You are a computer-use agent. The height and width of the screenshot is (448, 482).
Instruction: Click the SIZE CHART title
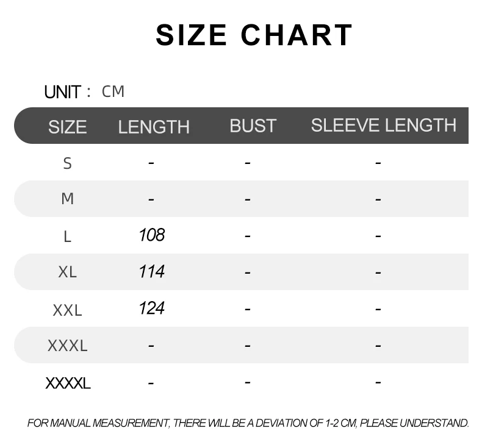pos(254,35)
